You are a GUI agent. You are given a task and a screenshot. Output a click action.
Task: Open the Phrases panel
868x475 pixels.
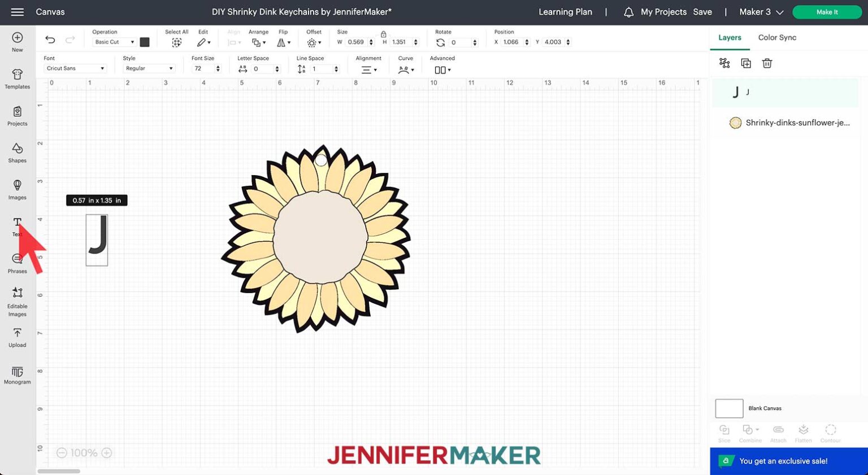pyautogui.click(x=18, y=263)
